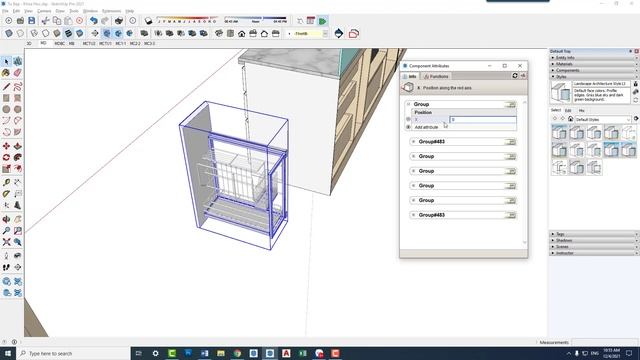Open the File menu
Viewport: 640px width, 360px height.
(5, 11)
